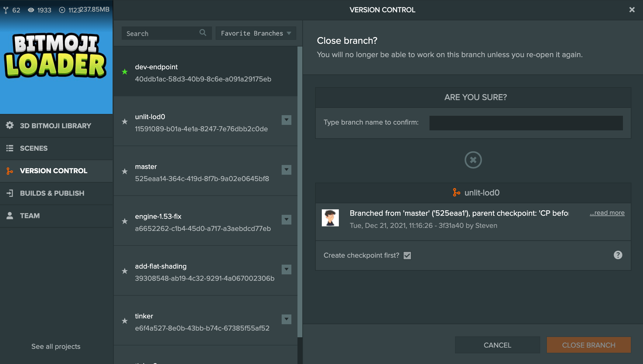The height and width of the screenshot is (364, 643).
Task: Click the orange unlit-lod0 branch icon
Action: point(456,192)
